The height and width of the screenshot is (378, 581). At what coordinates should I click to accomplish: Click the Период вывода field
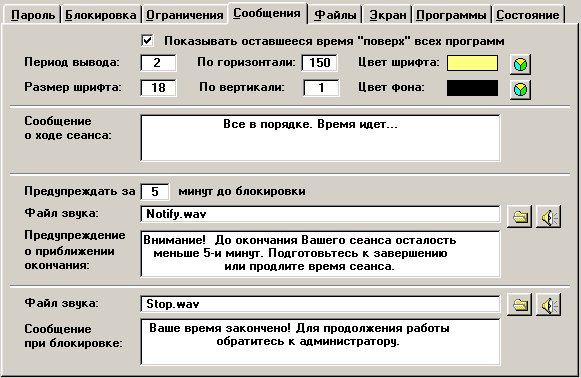click(158, 63)
